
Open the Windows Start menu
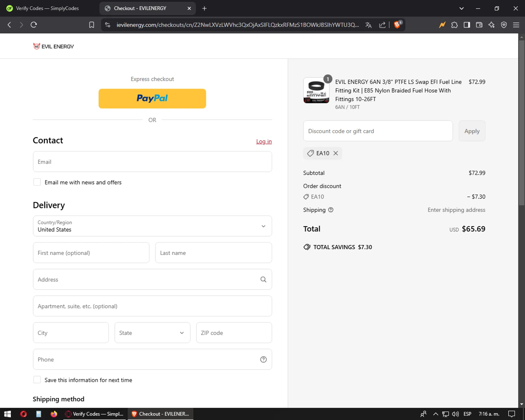coord(7,414)
